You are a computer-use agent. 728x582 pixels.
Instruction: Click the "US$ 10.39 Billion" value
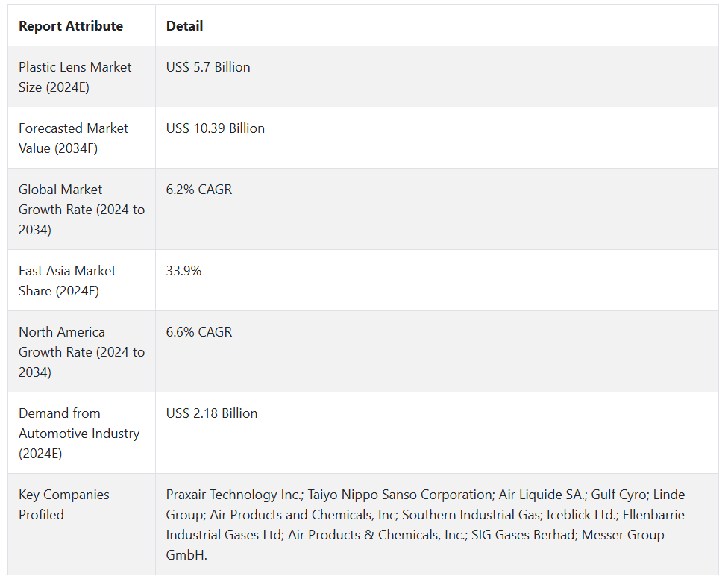coord(216,128)
